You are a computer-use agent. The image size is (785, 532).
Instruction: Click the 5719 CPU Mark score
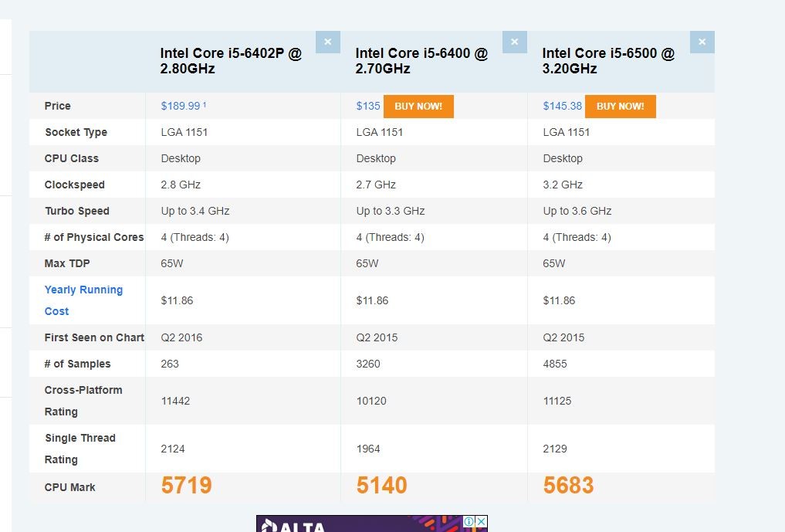pyautogui.click(x=186, y=486)
